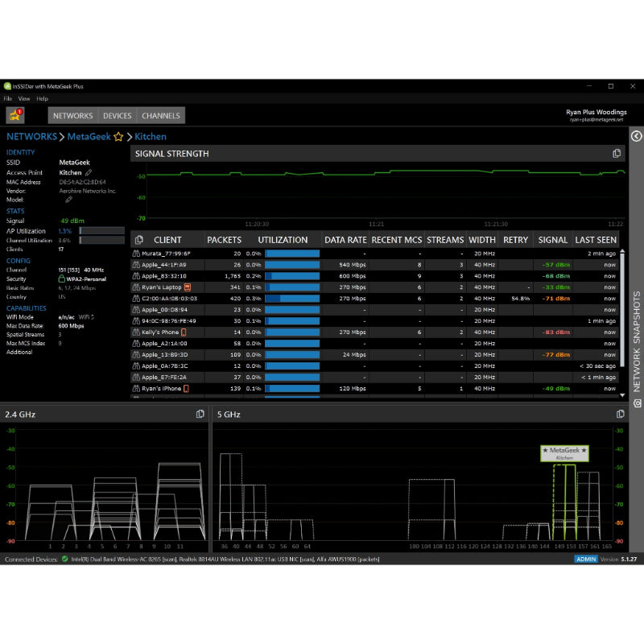
Task: Switch to the NETWORKS tab
Action: [73, 115]
